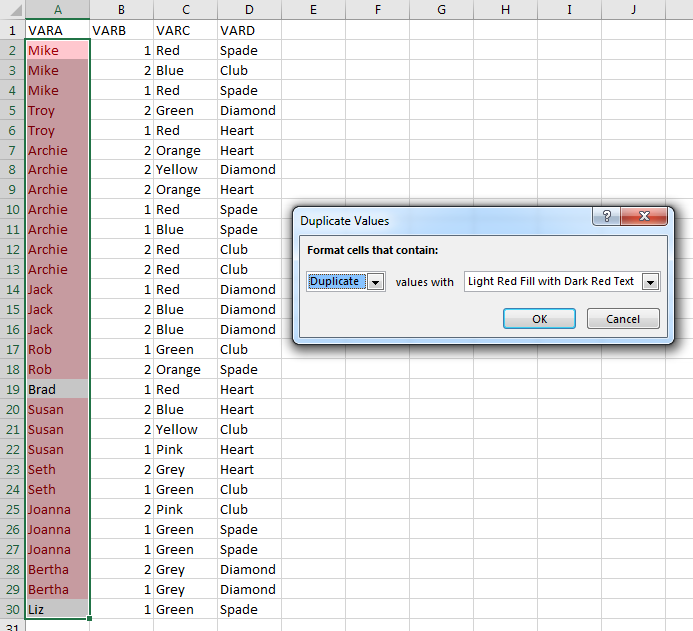The height and width of the screenshot is (631, 693).
Task: Close the Duplicate Values dialog with X
Action: pos(644,216)
